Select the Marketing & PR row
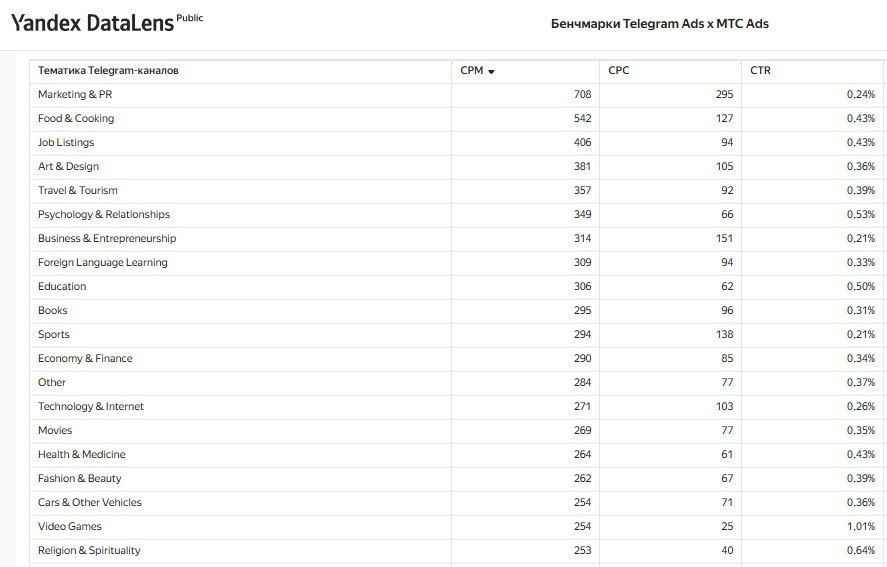887x567 pixels. (x=458, y=94)
